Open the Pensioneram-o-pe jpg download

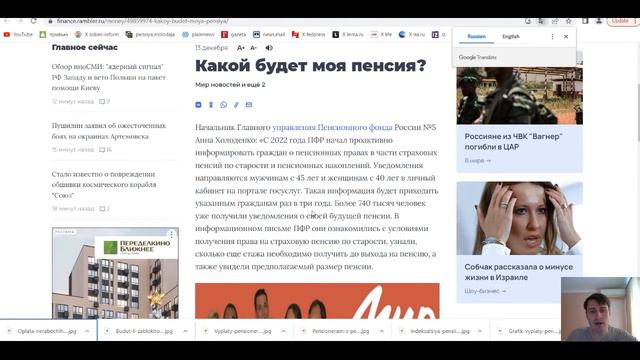(336, 331)
